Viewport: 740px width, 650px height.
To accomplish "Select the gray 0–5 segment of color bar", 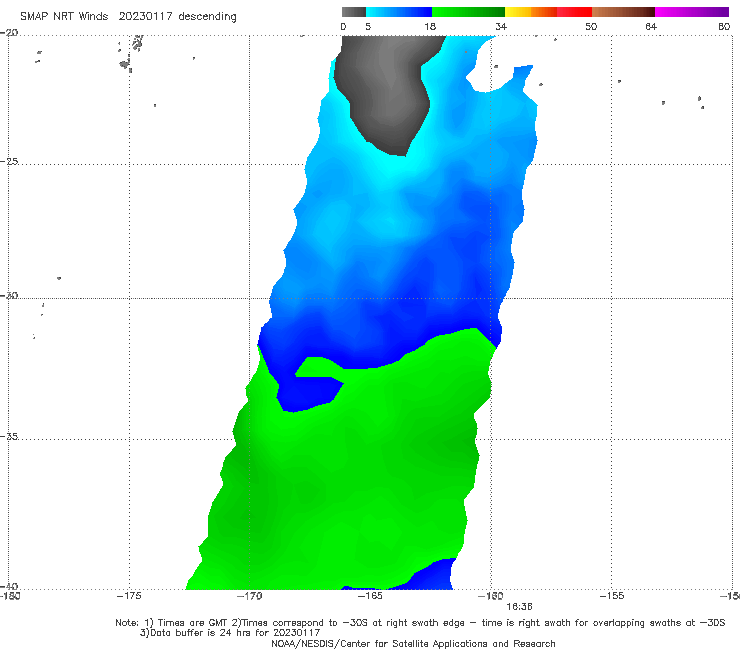I will [354, 12].
